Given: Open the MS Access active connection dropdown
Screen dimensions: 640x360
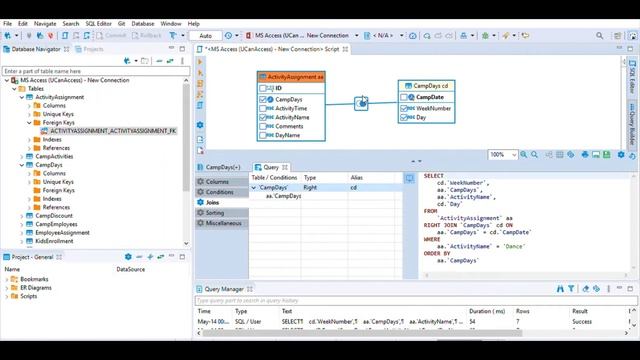Looking at the screenshot, I should 356,36.
